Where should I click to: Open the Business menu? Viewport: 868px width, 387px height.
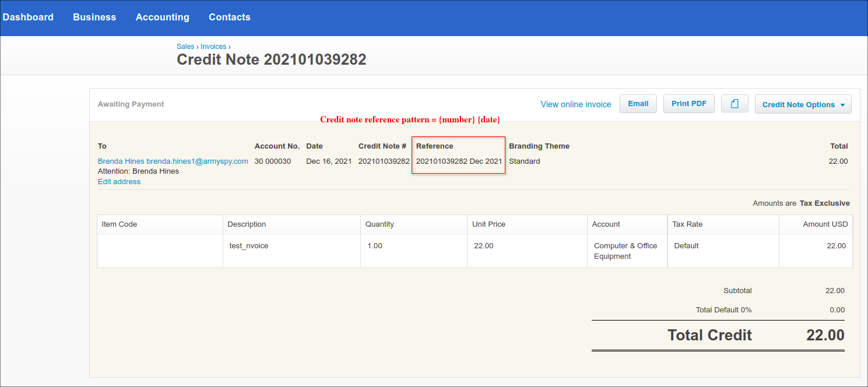coord(94,17)
